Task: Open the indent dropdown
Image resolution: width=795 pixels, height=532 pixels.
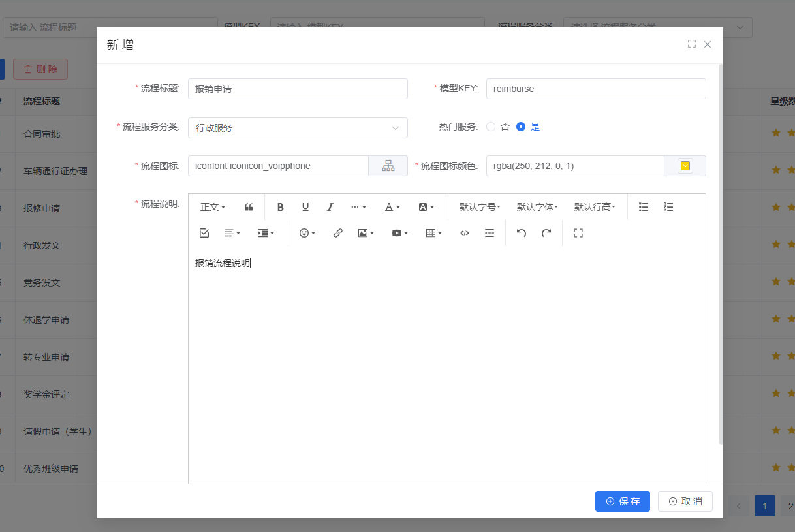Action: pos(266,233)
